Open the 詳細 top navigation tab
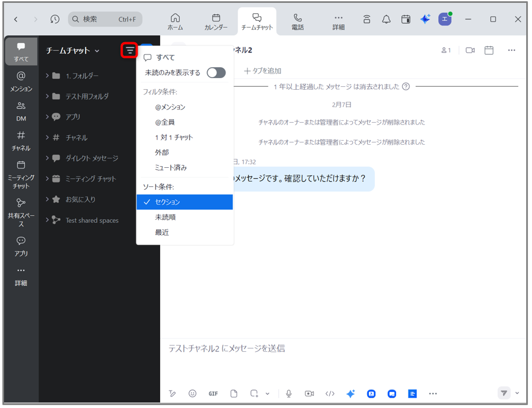532x408 pixels. [338, 22]
